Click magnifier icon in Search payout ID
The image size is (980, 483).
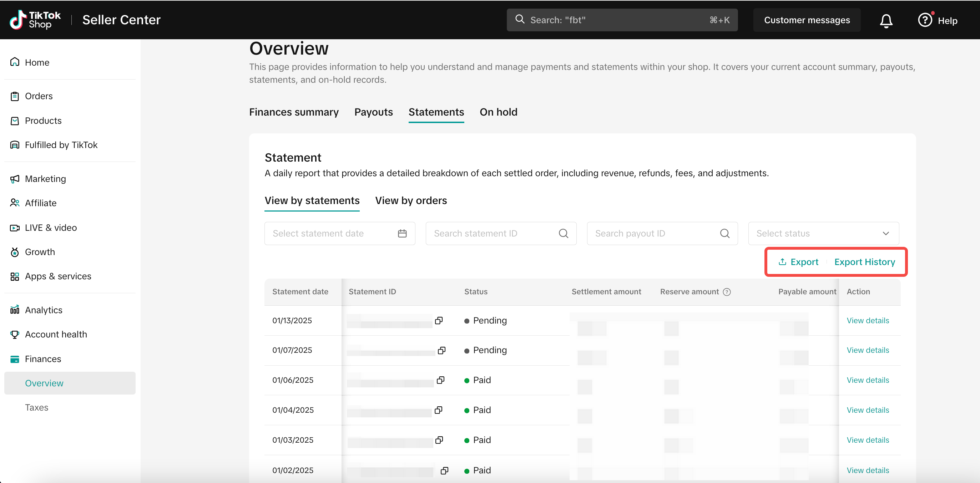(724, 233)
